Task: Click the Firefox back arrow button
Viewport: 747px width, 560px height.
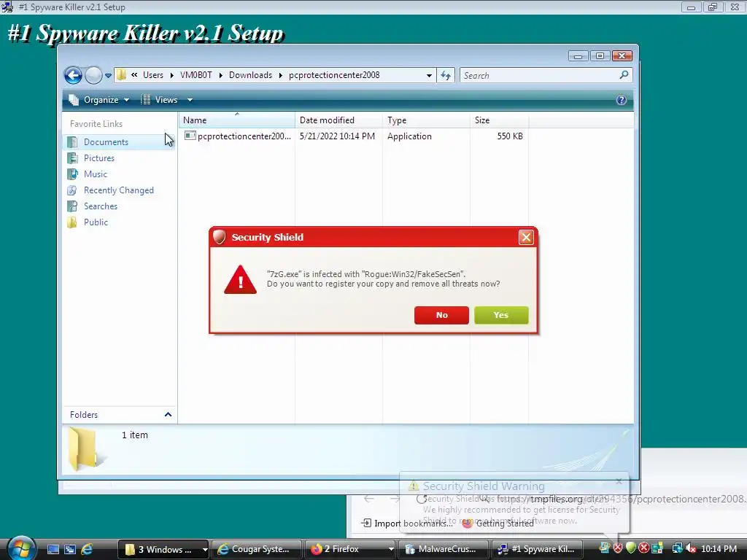Action: coord(369,499)
